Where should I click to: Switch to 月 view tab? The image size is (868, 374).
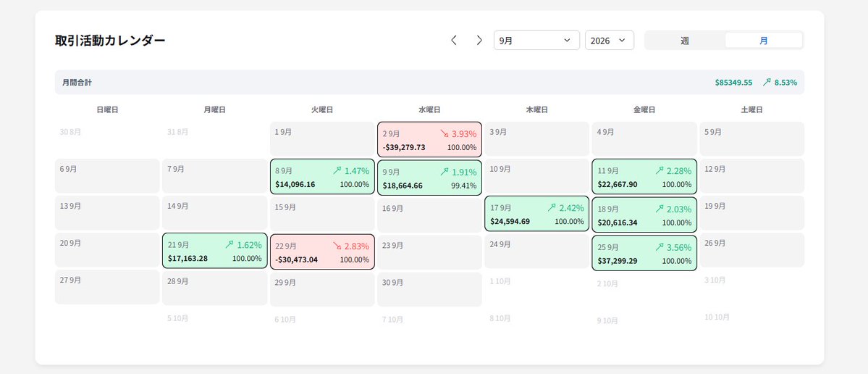(x=763, y=41)
